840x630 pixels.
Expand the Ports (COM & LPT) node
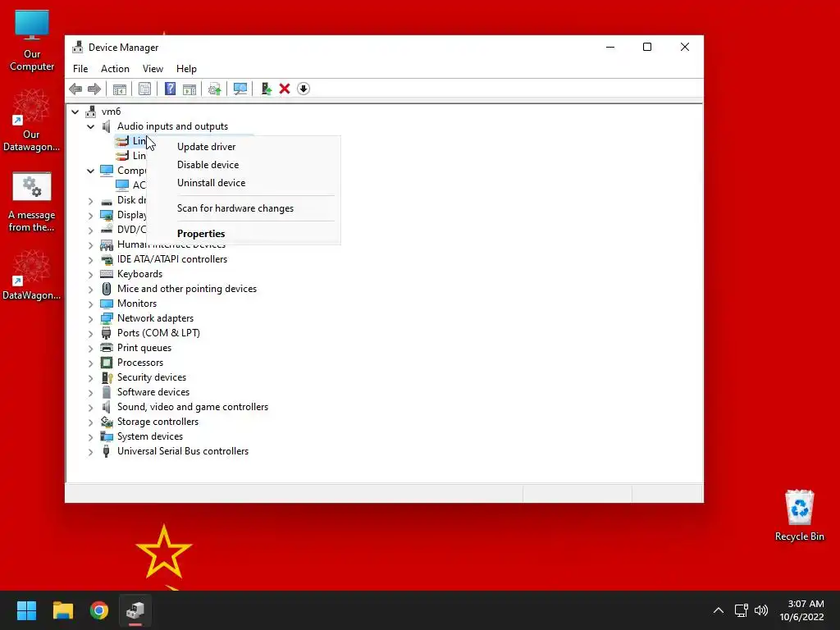(x=90, y=333)
